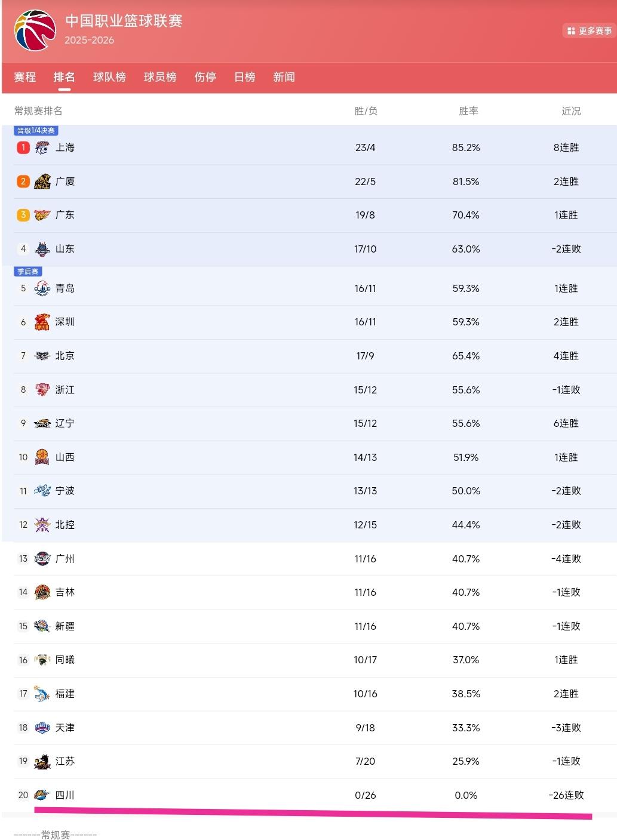Open the 青岛 team logo icon
The image size is (617, 840).
(x=42, y=288)
